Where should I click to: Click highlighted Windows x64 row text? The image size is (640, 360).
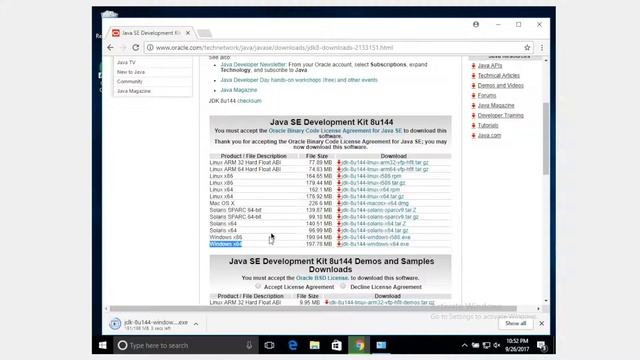click(225, 244)
